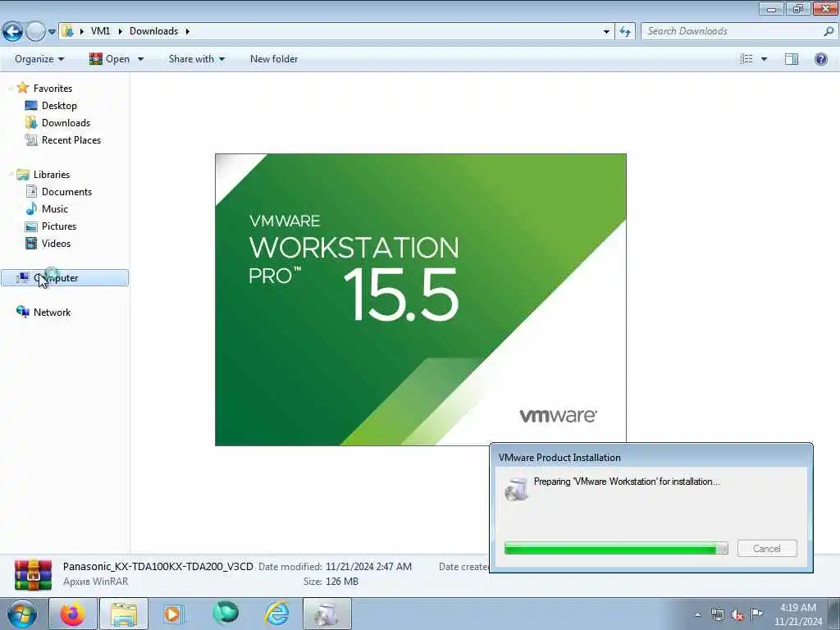Open Desktop under Favorites
The height and width of the screenshot is (630, 840).
pyautogui.click(x=59, y=106)
